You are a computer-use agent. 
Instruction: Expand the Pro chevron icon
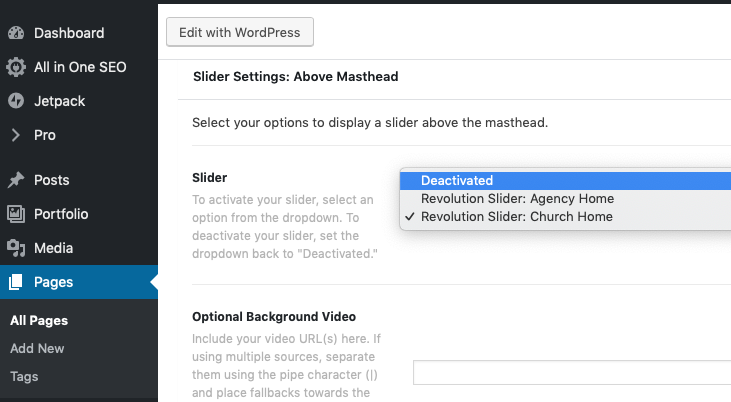click(x=16, y=135)
